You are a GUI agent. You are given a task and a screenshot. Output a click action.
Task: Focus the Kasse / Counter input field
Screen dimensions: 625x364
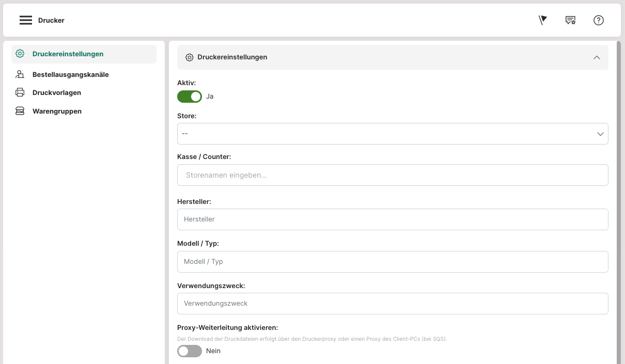point(393,175)
